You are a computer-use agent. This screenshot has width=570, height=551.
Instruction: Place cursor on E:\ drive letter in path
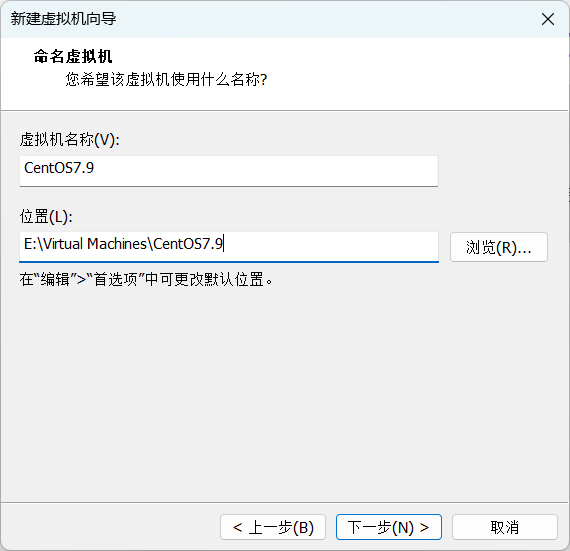pos(33,244)
